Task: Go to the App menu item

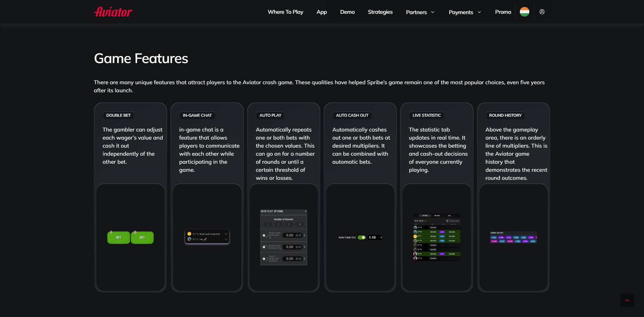Action: tap(322, 12)
